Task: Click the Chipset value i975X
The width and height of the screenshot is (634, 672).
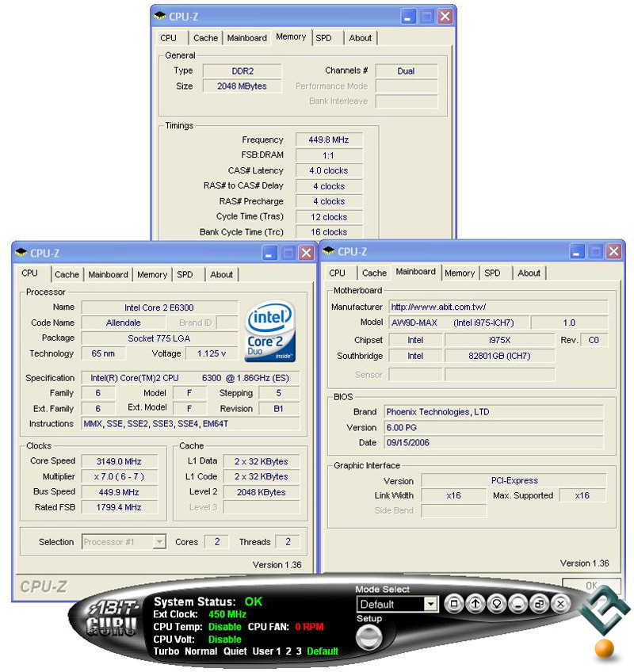Action: 500,340
